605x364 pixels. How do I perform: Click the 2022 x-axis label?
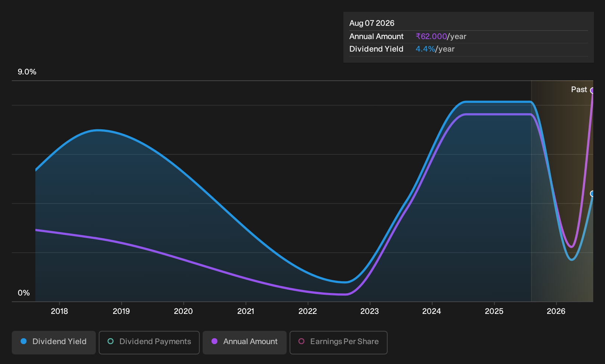308,311
